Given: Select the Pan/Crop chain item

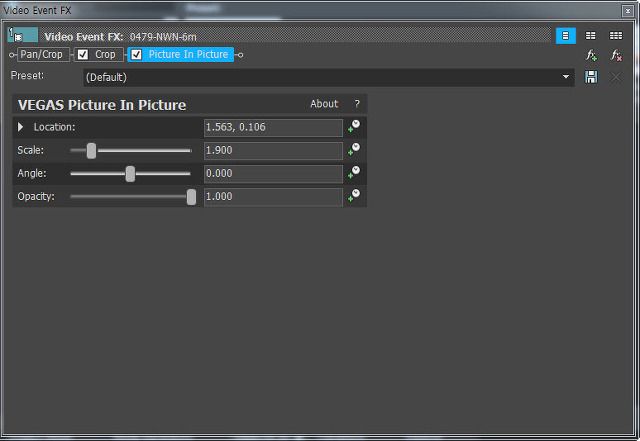Looking at the screenshot, I should point(42,54).
